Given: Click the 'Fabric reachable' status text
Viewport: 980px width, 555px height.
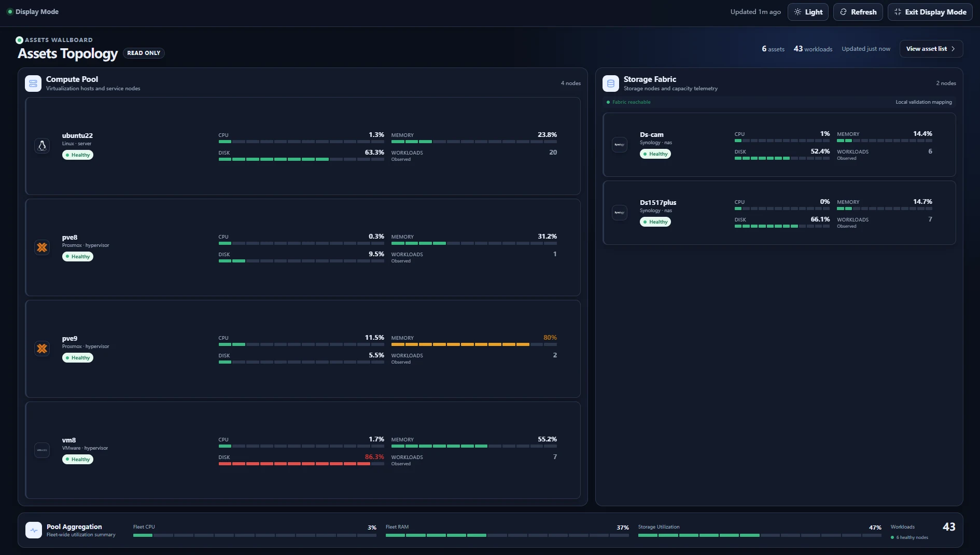Looking at the screenshot, I should [631, 102].
